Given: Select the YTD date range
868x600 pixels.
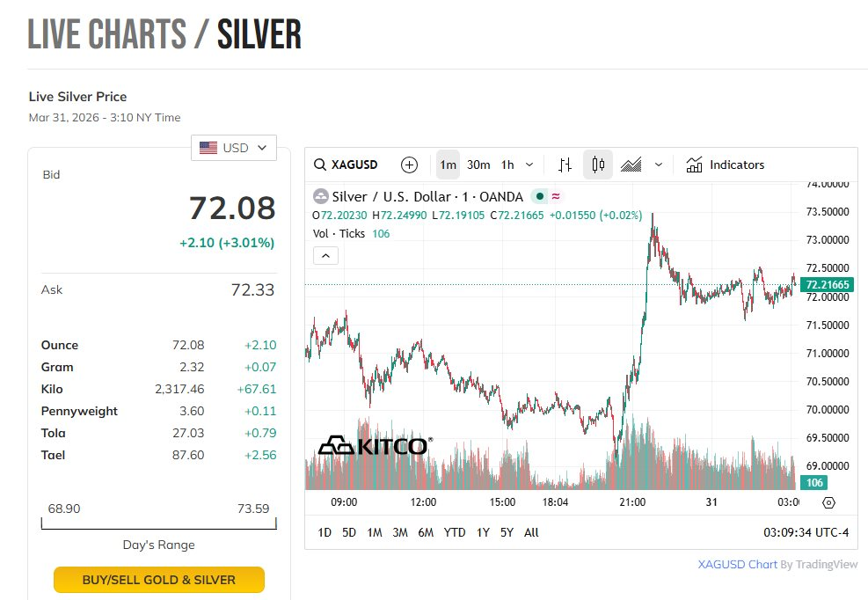Looking at the screenshot, I should (x=455, y=532).
